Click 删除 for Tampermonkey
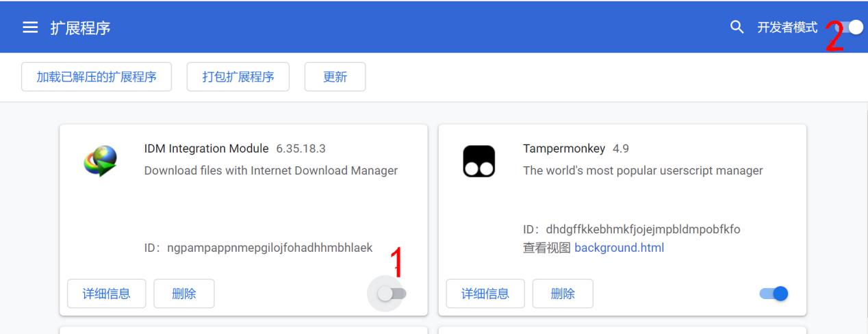This screenshot has height=334, width=868. tap(563, 294)
